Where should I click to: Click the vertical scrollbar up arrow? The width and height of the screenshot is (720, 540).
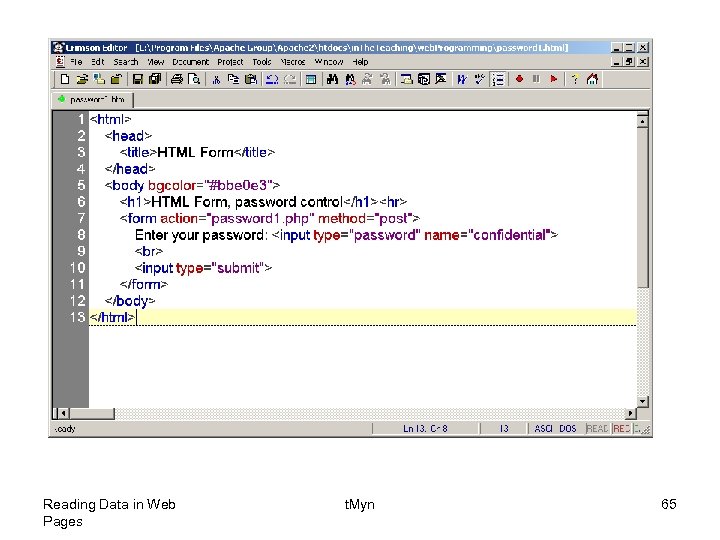(x=642, y=121)
